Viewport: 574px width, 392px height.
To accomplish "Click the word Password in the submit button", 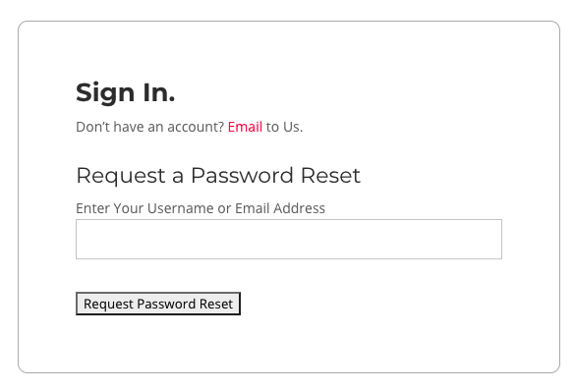I will point(166,304).
